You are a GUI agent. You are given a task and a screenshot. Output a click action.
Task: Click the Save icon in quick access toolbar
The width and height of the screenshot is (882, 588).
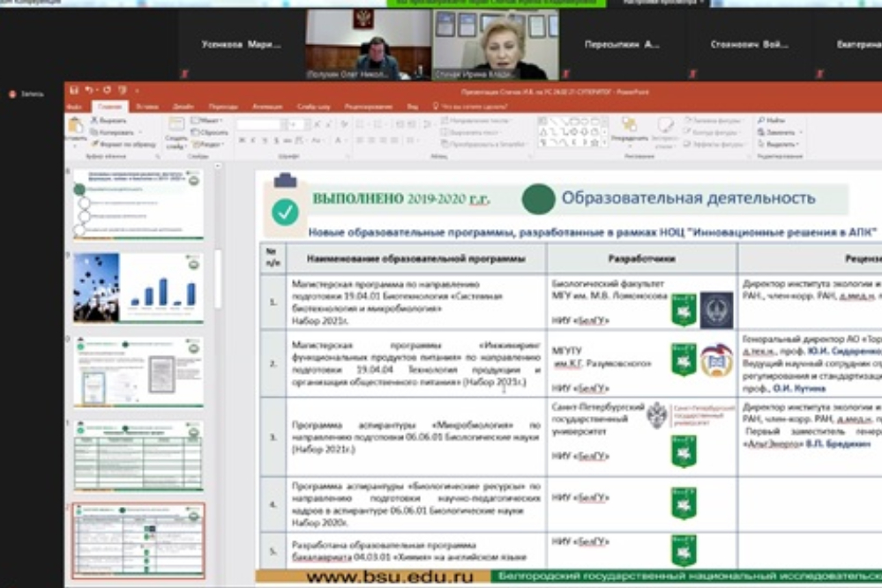pos(74,90)
